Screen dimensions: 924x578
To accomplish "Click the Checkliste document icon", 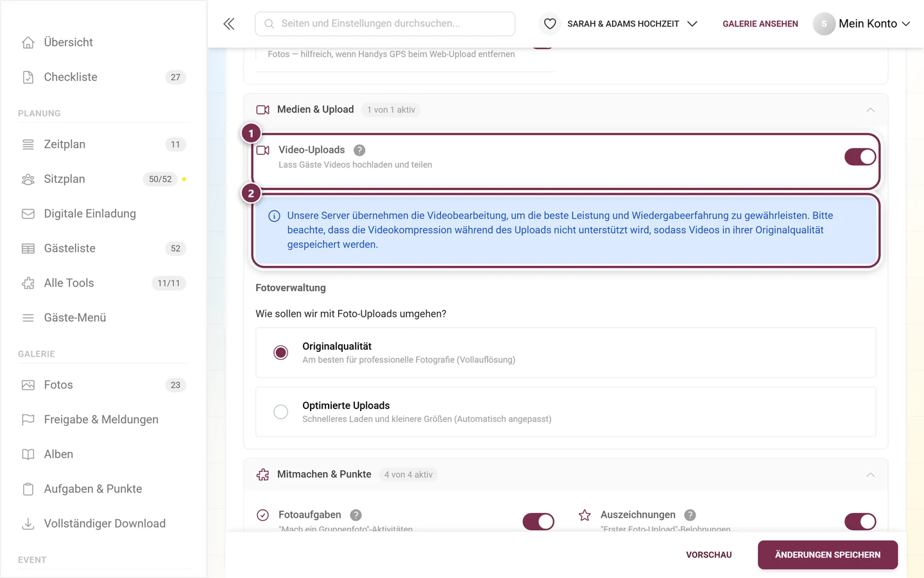I will pos(28,77).
